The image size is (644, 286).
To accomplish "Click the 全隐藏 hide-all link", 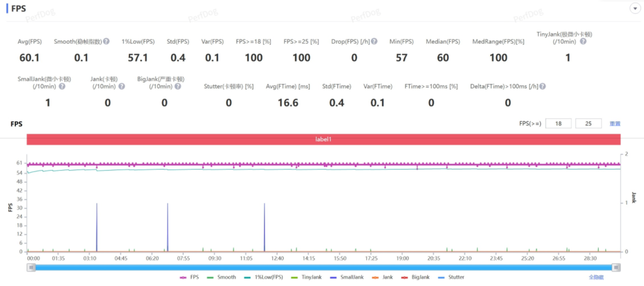I will click(596, 278).
